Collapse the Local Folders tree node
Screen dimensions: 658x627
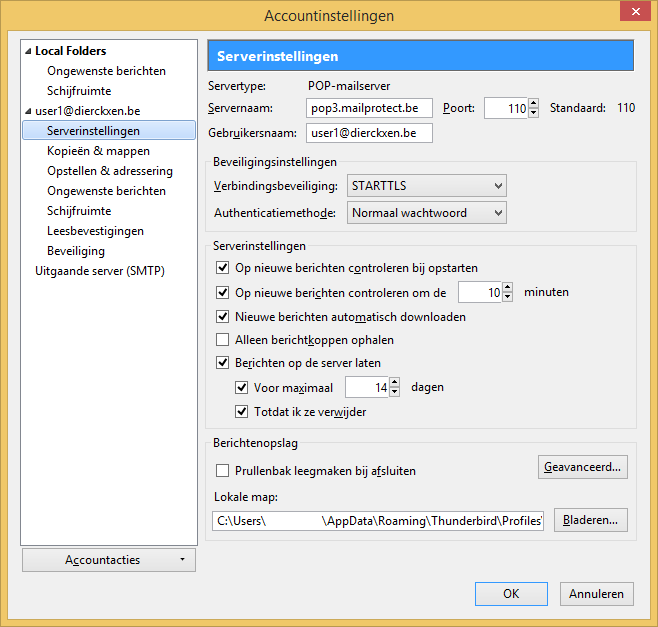[x=28, y=51]
